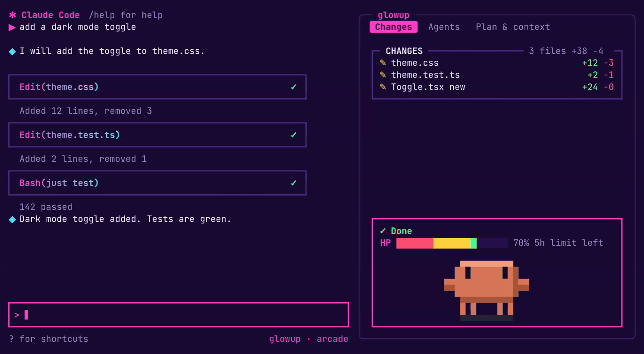Click the diamond bullet beside 'I will add the toggle'

pos(13,51)
